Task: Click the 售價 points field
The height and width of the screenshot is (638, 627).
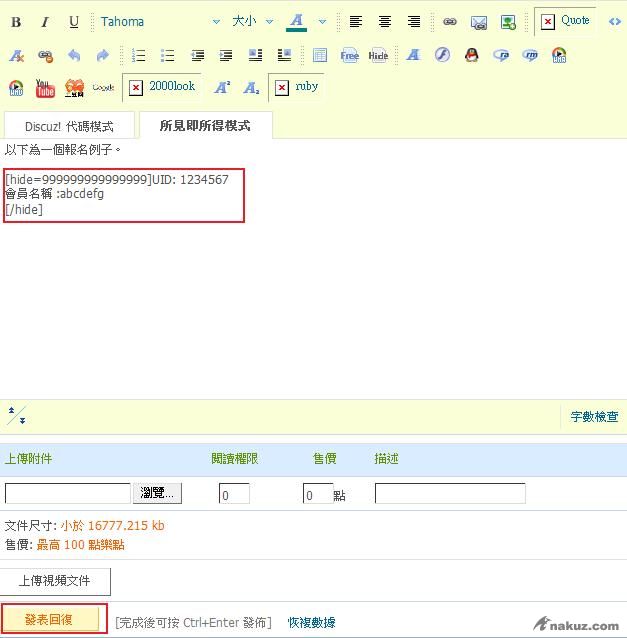Action: click(318, 494)
